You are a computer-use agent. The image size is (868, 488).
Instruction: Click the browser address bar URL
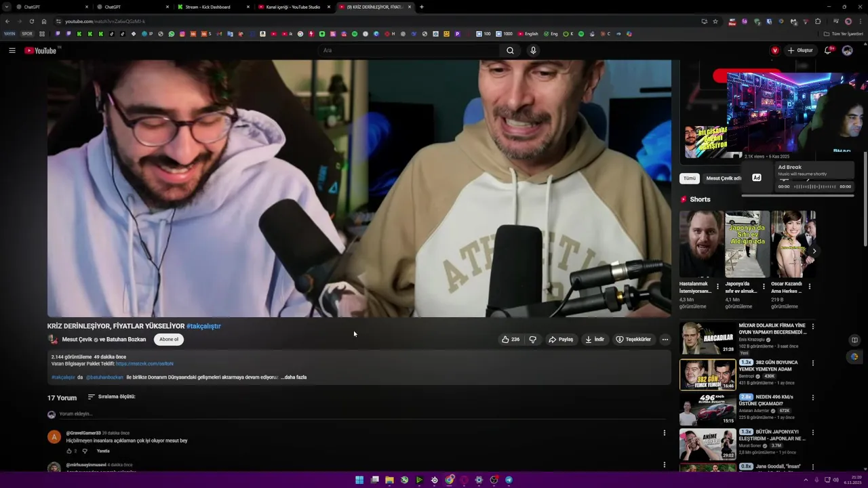tap(105, 21)
